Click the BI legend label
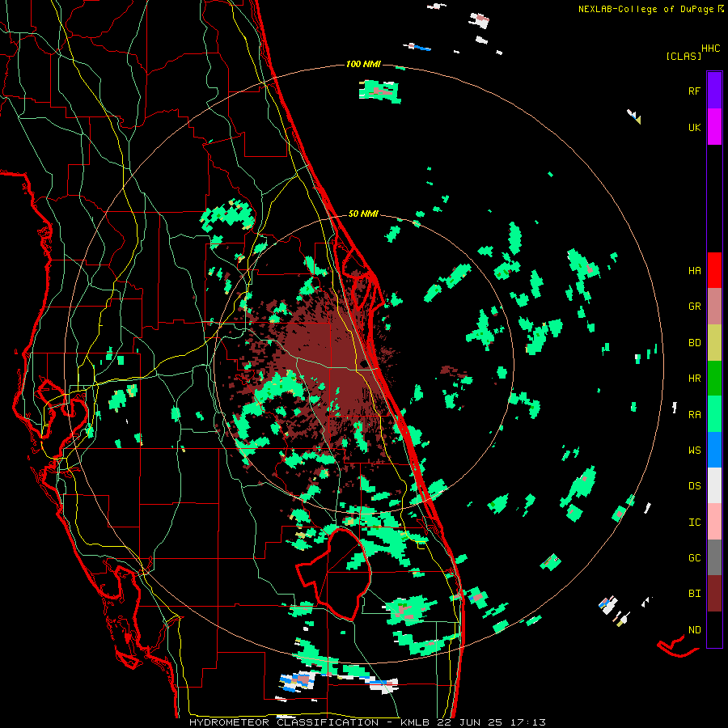This screenshot has width=728, height=728. click(694, 594)
